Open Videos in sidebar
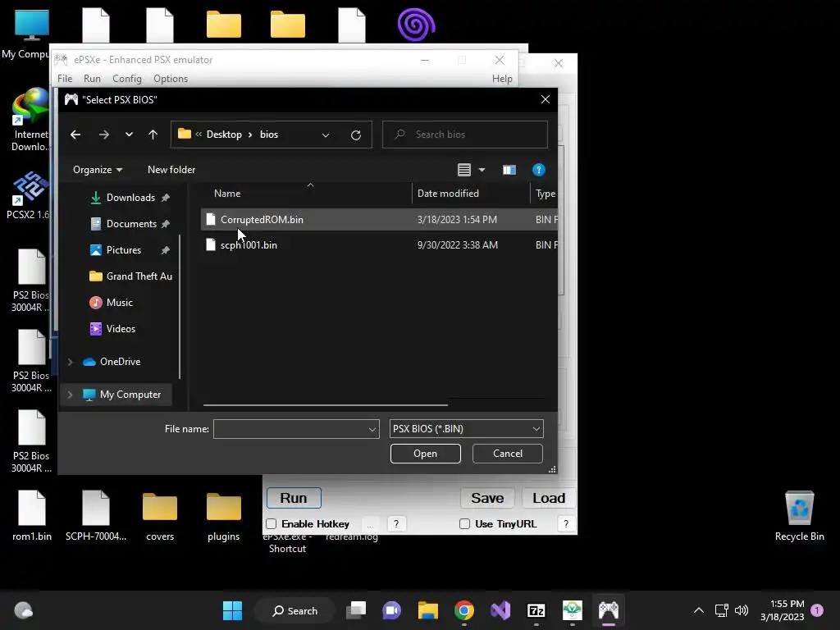Image resolution: width=840 pixels, height=630 pixels. 121,329
